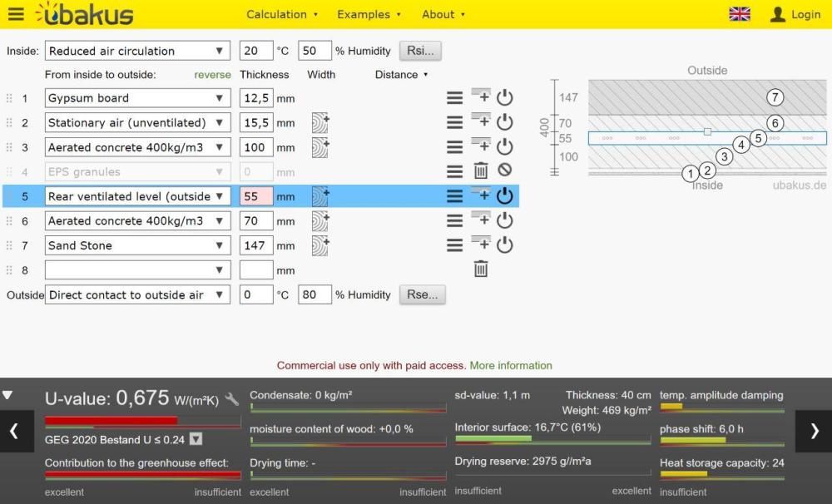Open the Distance column dropdown
The image size is (832, 504).
401,75
